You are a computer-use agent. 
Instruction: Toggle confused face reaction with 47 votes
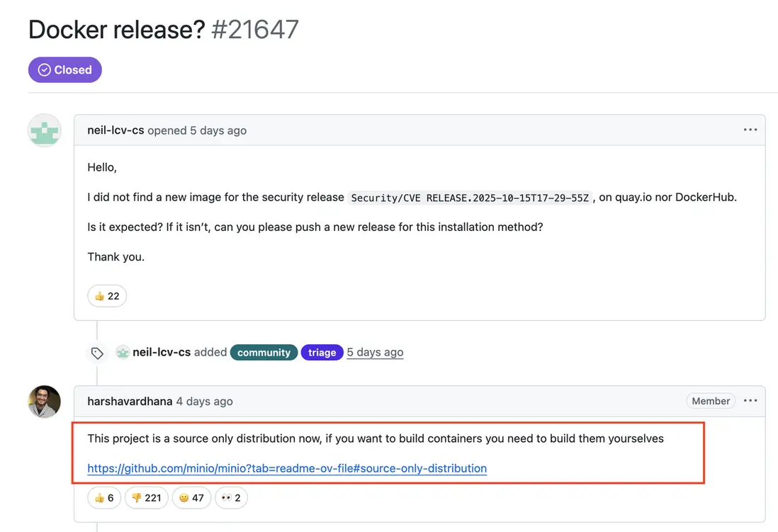pyautogui.click(x=191, y=498)
